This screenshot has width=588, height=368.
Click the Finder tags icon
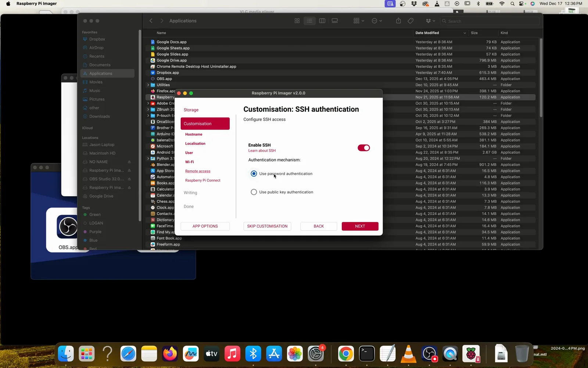pos(410,21)
